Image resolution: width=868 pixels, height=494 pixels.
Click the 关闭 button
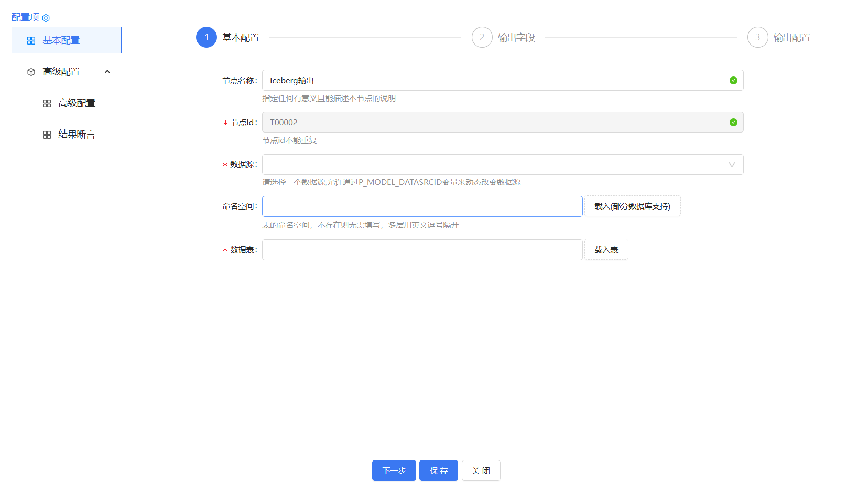[481, 470]
